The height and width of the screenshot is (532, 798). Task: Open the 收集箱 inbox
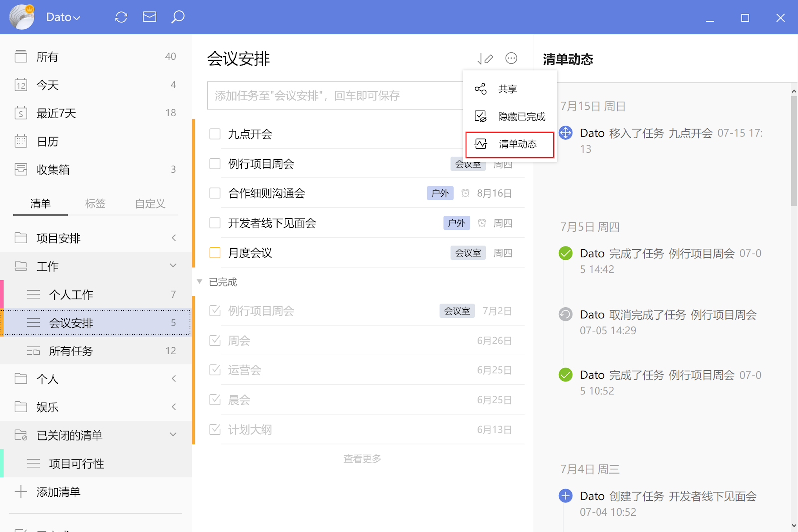click(x=53, y=170)
